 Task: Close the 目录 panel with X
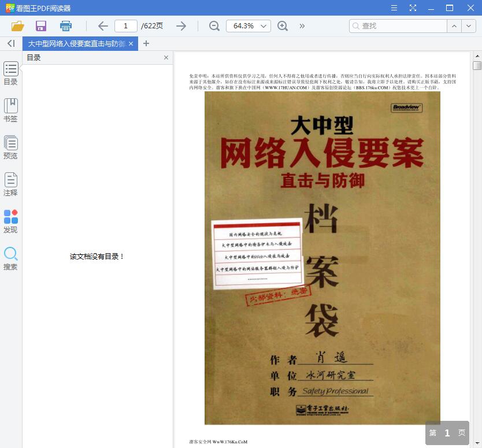click(166, 57)
